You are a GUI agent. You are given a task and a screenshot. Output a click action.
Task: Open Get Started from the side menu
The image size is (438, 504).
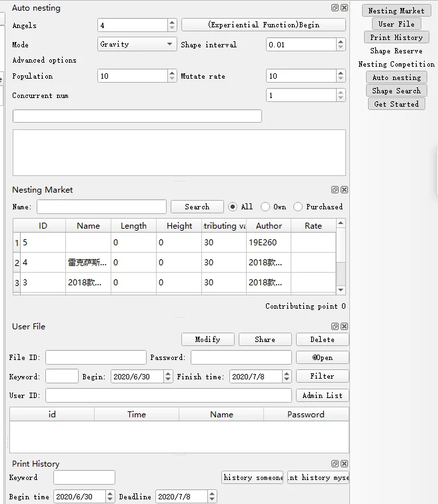pos(396,104)
